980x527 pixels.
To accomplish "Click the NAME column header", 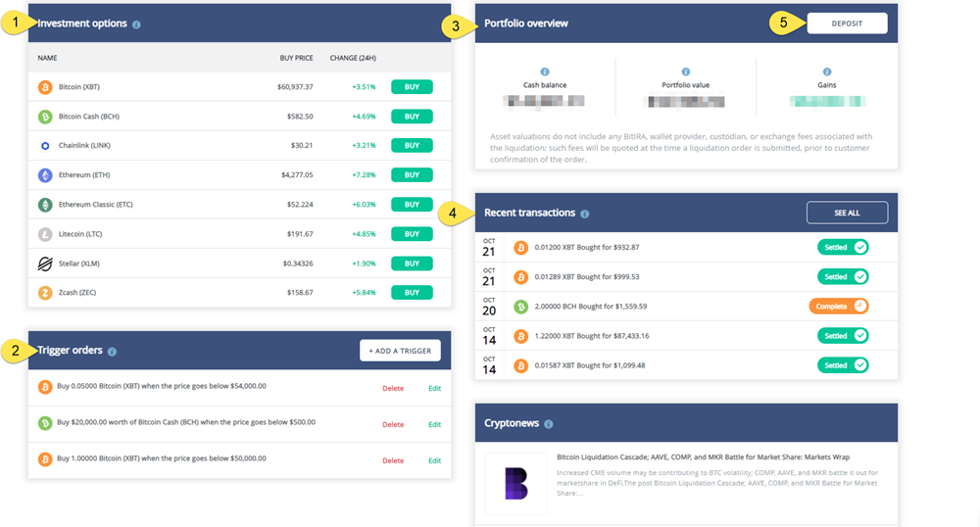I will coord(47,58).
